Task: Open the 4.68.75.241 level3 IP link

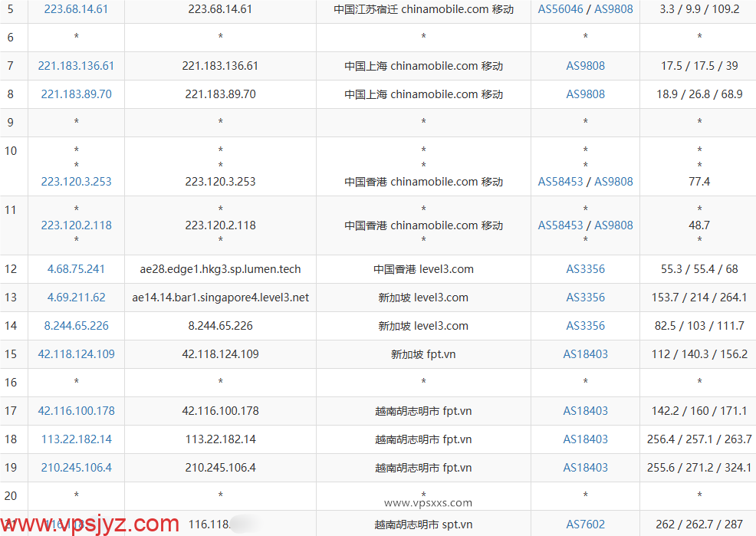Action: [x=76, y=269]
